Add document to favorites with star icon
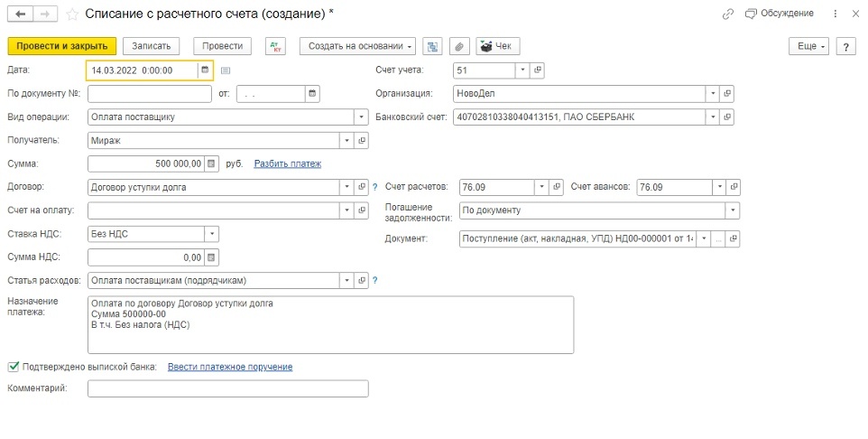 point(71,14)
